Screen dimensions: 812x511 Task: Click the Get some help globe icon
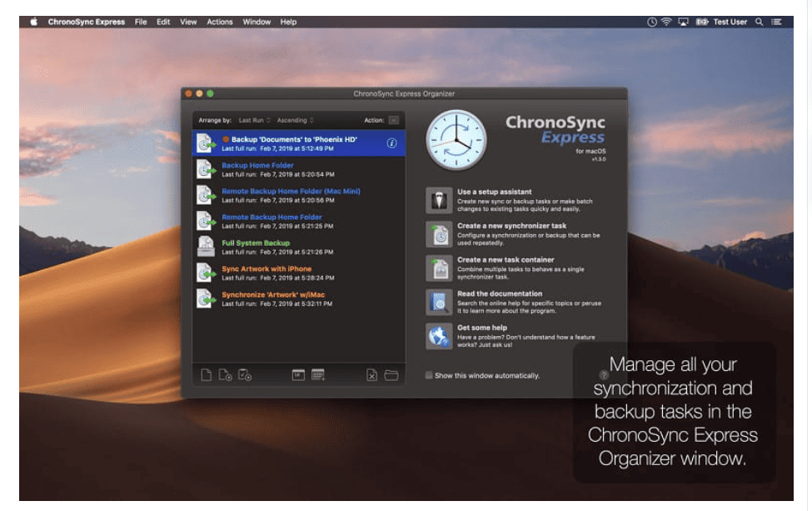(x=439, y=336)
